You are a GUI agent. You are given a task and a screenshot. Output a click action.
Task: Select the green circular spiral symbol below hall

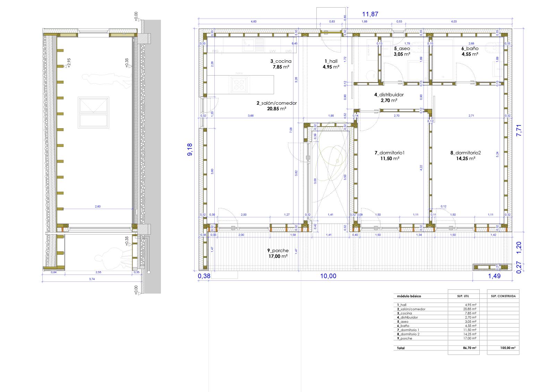pyautogui.click(x=332, y=160)
